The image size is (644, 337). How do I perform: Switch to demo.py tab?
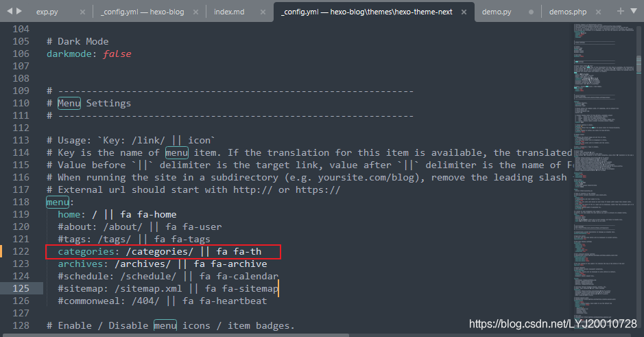497,12
